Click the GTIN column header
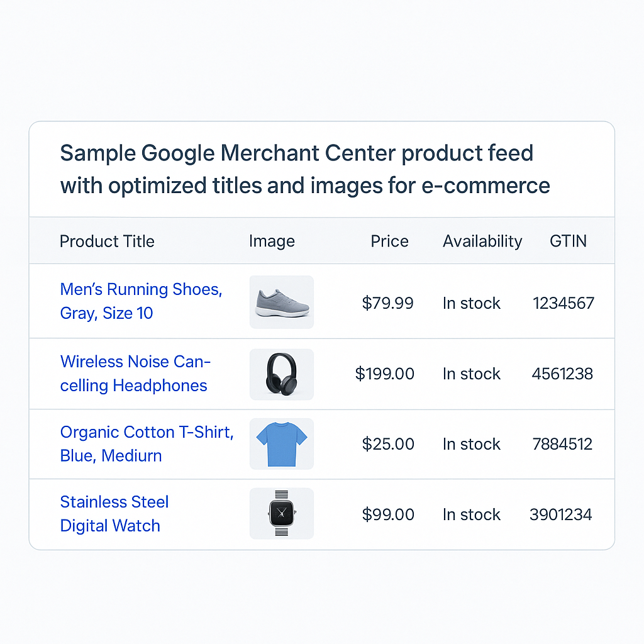Image resolution: width=644 pixels, height=644 pixels. click(x=568, y=241)
